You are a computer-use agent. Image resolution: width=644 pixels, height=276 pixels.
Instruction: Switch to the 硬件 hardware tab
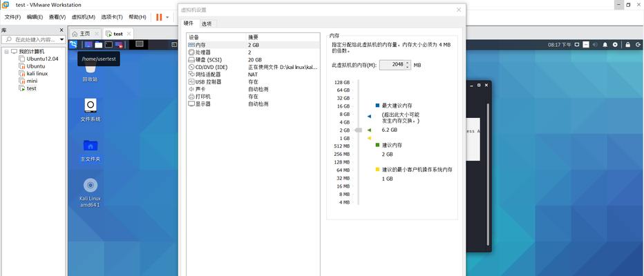click(189, 23)
